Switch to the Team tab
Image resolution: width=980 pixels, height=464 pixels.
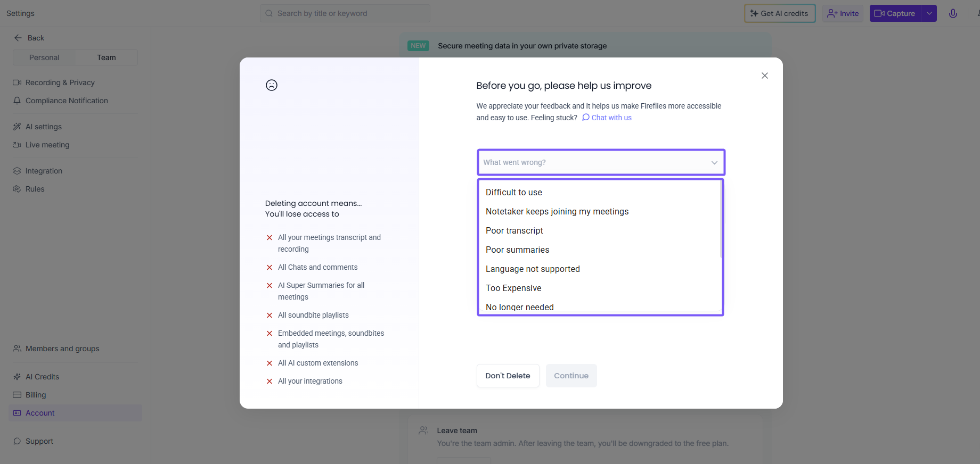106,57
